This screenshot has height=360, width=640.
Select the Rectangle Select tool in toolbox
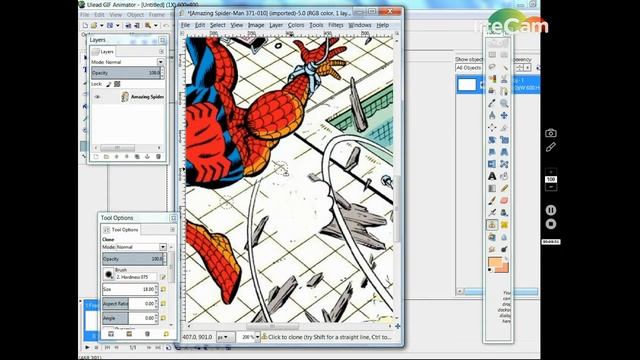[x=492, y=55]
